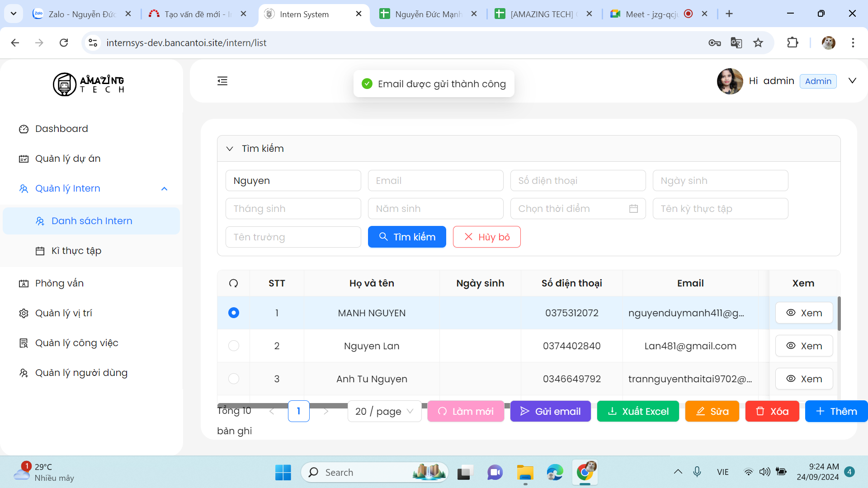
Task: Click the Gửi email button
Action: 550,411
